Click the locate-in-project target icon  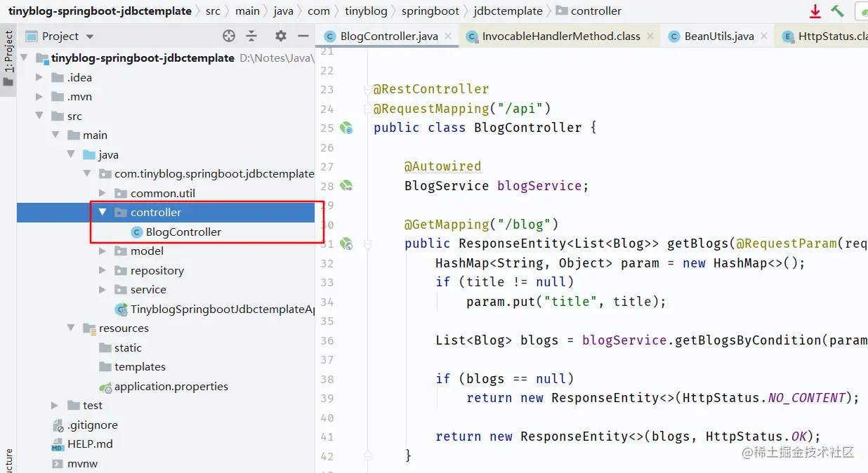(229, 36)
